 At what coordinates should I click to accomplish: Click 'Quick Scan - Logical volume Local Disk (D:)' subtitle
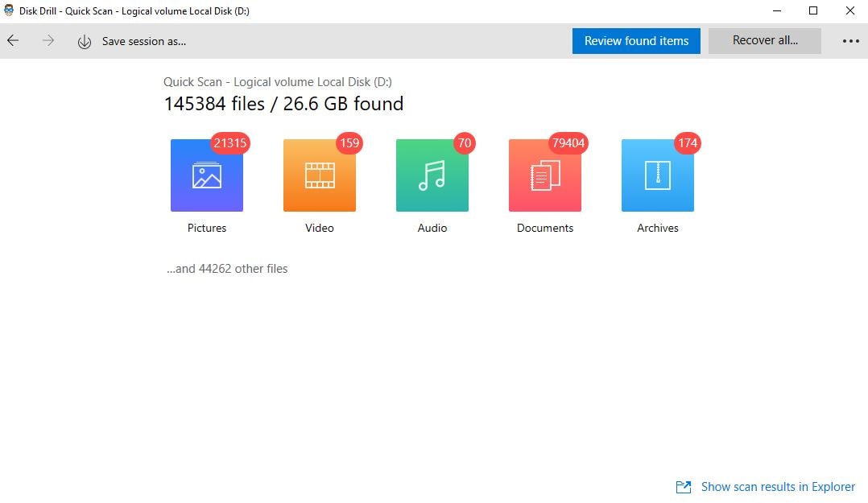(x=277, y=82)
